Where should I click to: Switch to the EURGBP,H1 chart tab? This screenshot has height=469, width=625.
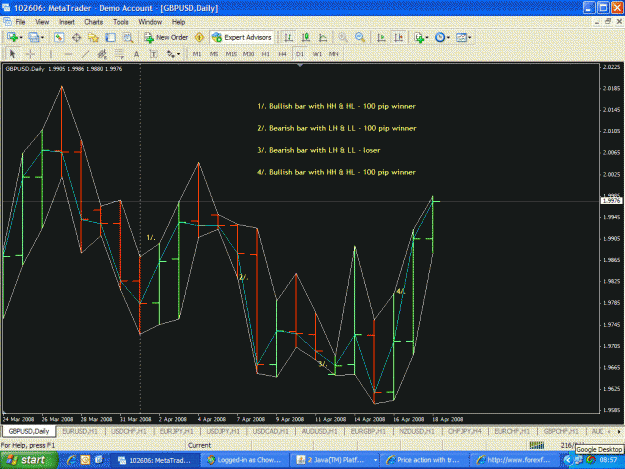(368, 431)
